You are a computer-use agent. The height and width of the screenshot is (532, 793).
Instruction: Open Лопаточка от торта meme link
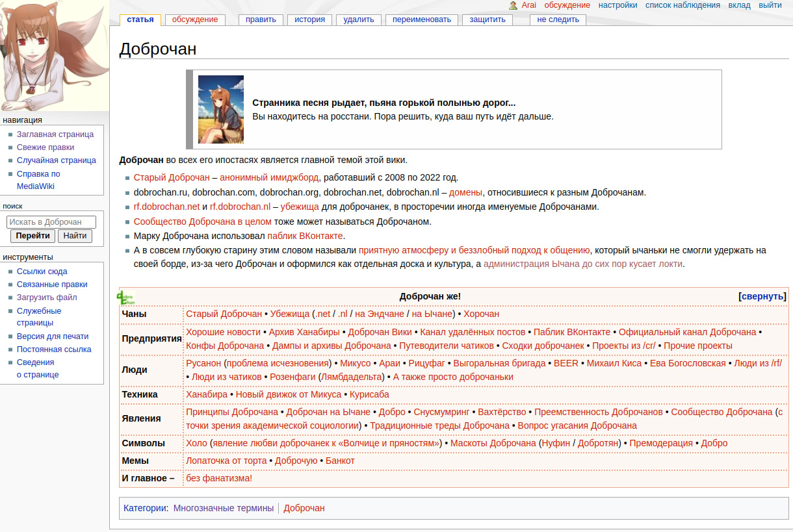pos(226,461)
